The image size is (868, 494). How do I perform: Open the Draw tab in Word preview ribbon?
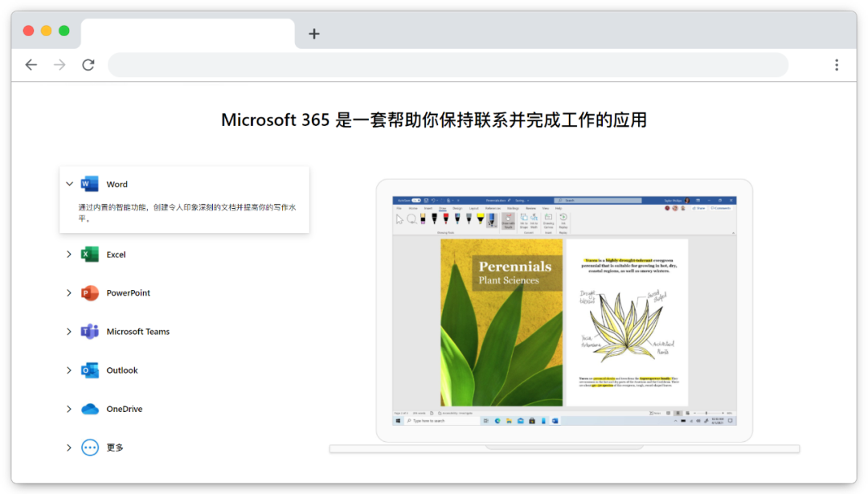point(442,209)
